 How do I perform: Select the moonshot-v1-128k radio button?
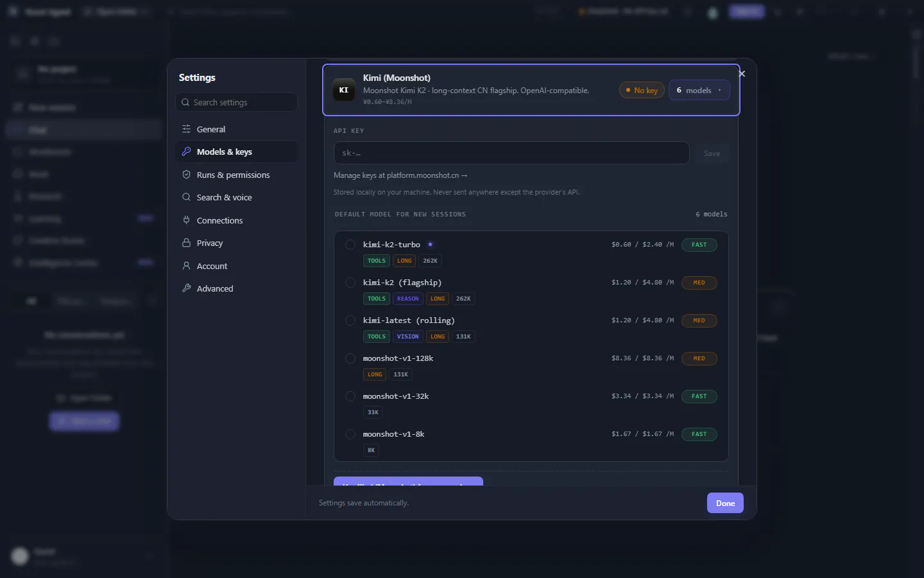point(350,358)
